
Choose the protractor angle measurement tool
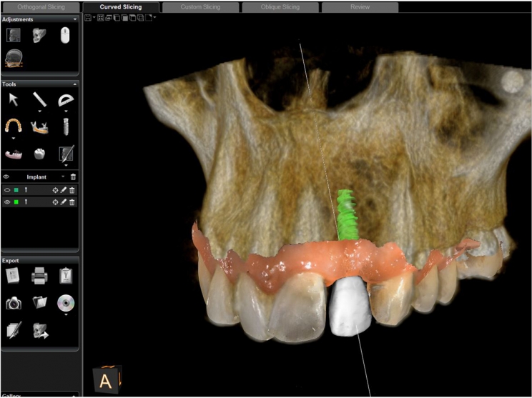pos(66,100)
